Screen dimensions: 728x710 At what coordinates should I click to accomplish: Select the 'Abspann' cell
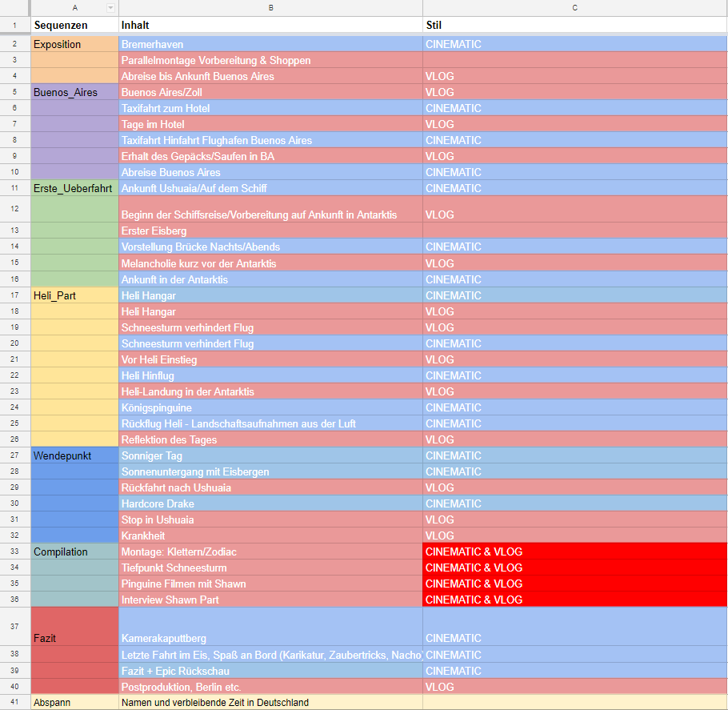(x=74, y=702)
